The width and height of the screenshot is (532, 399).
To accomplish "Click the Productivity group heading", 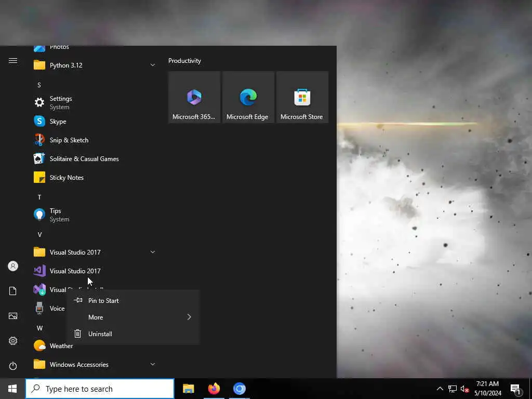I will [184, 61].
